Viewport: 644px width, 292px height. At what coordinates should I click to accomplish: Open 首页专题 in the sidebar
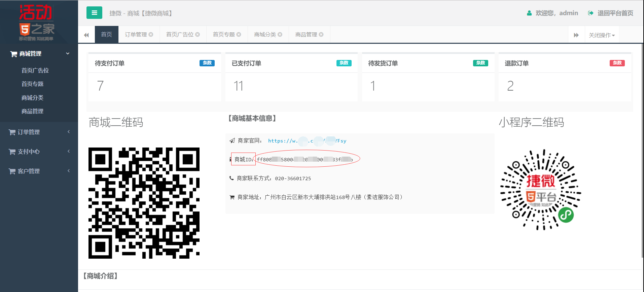click(32, 84)
